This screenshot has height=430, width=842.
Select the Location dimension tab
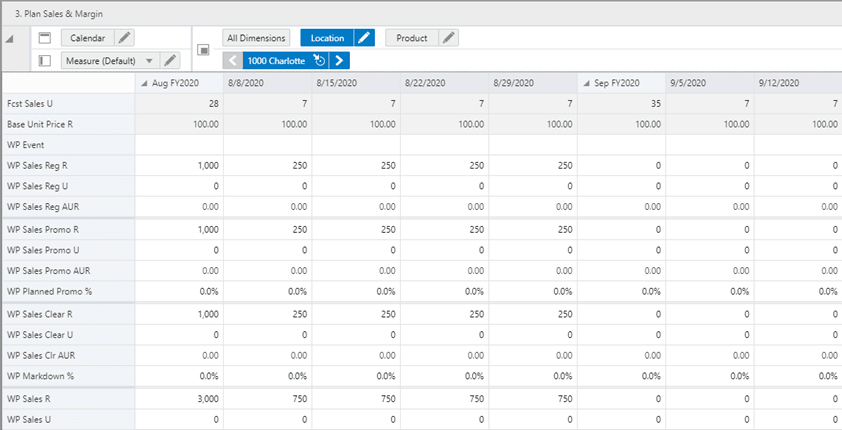(x=327, y=38)
